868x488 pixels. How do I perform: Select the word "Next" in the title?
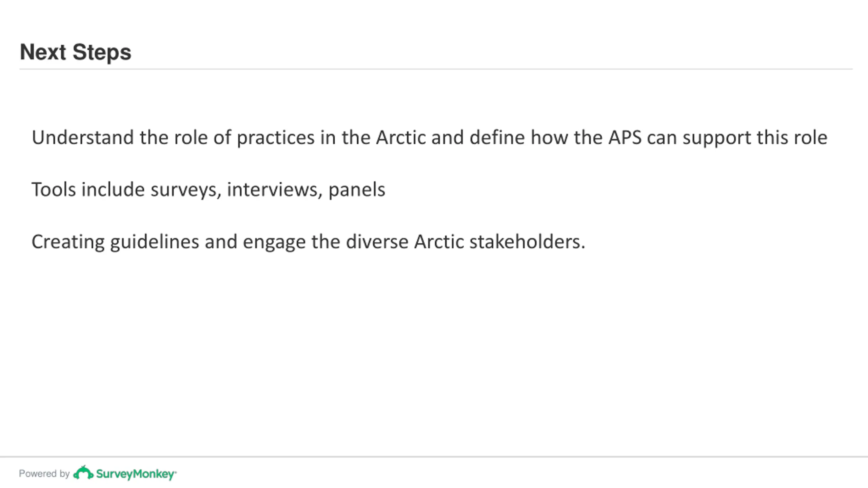[x=43, y=52]
